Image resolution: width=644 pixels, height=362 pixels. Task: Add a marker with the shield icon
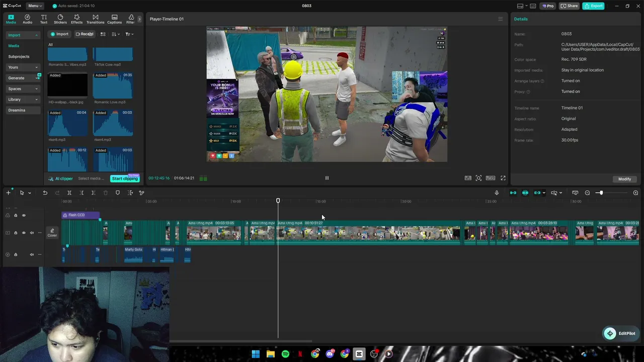coord(118,193)
